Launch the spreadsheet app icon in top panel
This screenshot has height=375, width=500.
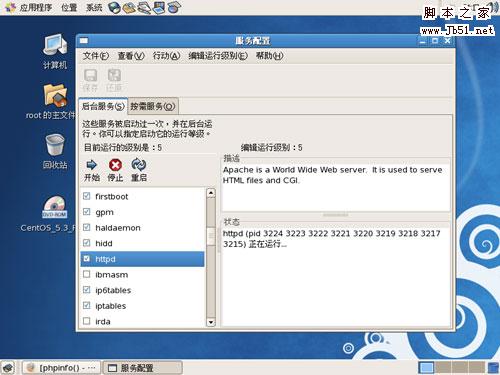(174, 7)
